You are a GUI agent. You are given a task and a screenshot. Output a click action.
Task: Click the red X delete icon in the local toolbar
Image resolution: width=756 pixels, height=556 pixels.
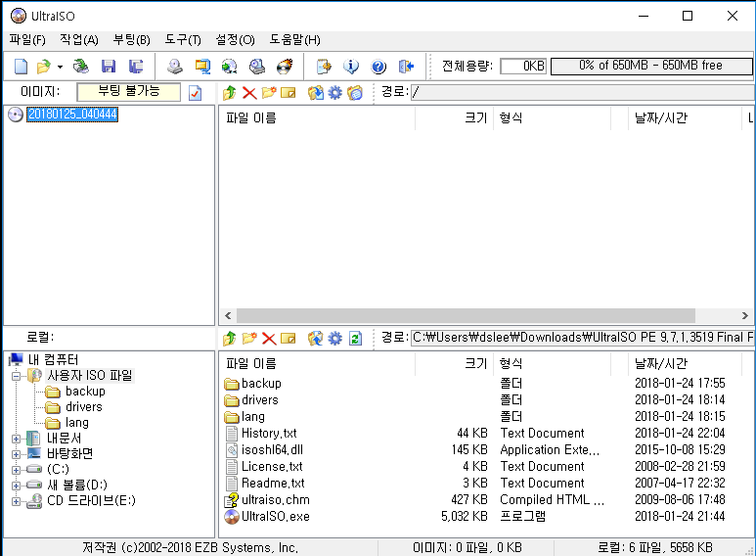(x=269, y=339)
